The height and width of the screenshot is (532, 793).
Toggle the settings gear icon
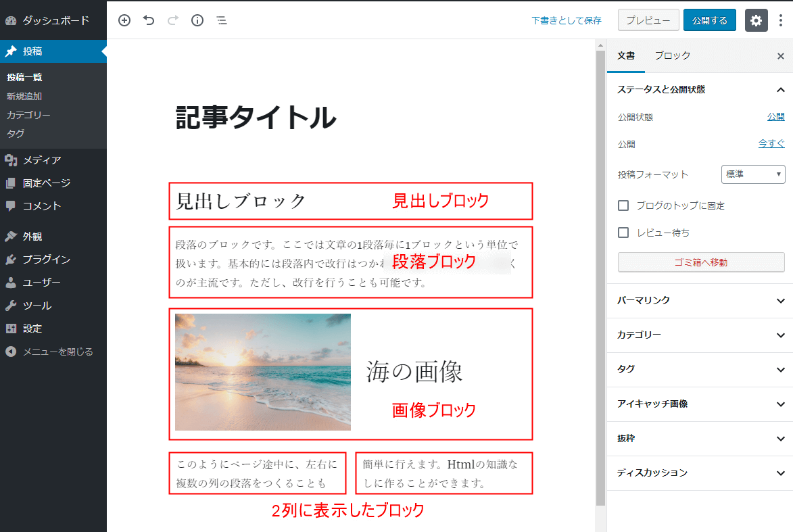[x=756, y=20]
